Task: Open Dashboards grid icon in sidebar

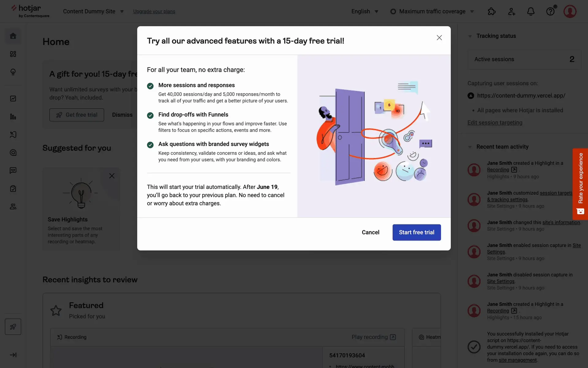Action: pyautogui.click(x=13, y=54)
